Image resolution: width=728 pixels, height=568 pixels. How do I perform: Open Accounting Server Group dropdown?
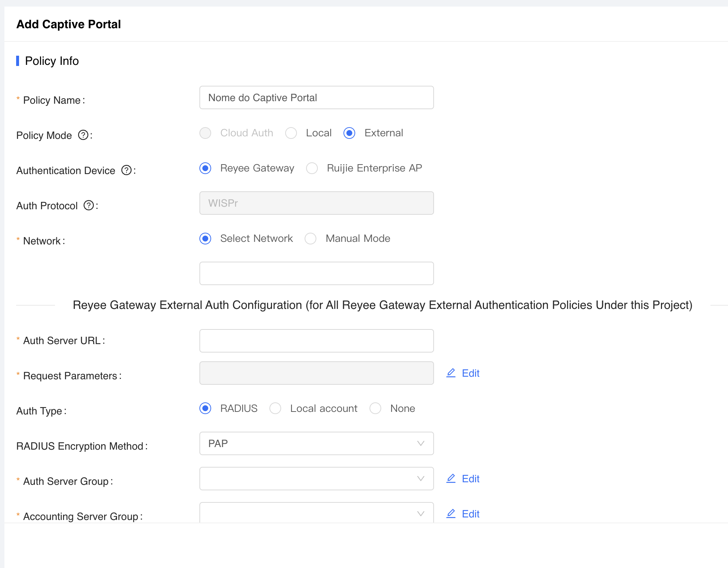pyautogui.click(x=316, y=513)
